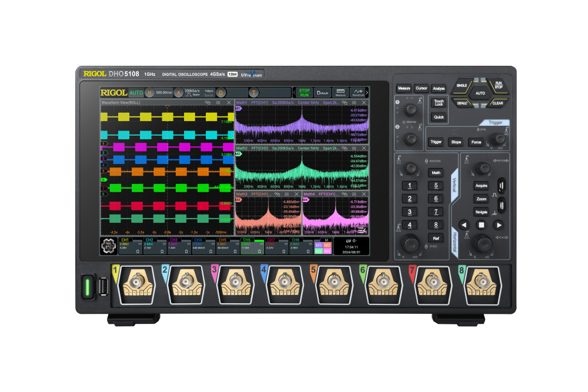Tap the Measure icon in the screen toolbar
Image resolution: width=588 pixels, height=392 pixels.
(x=340, y=92)
